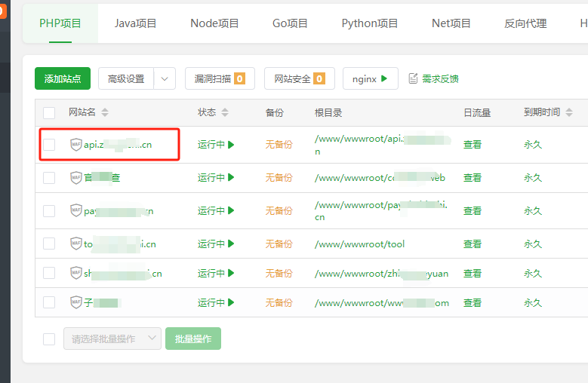Switch to the 反向代理 tab
The height and width of the screenshot is (383, 588).
tap(525, 23)
